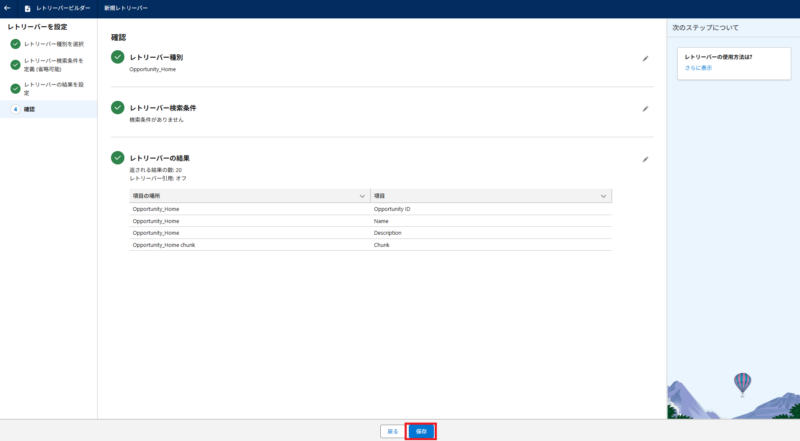Open the 項目 column header dropdown

click(x=603, y=196)
